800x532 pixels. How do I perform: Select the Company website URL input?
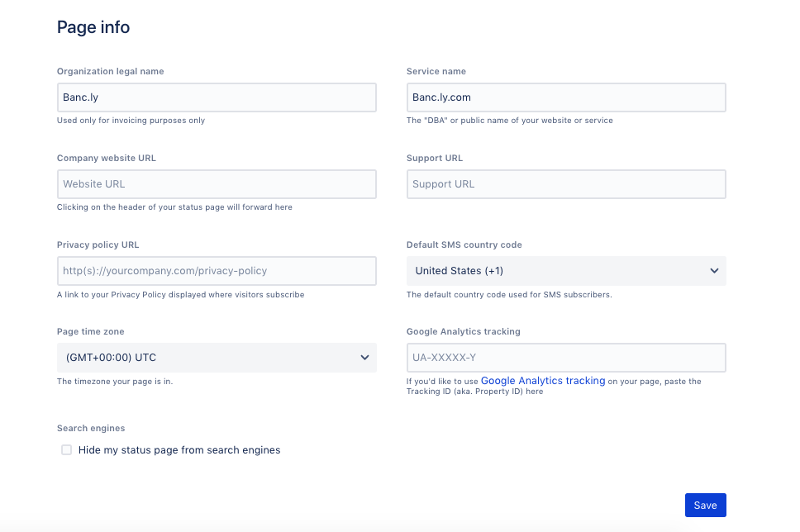(x=216, y=184)
